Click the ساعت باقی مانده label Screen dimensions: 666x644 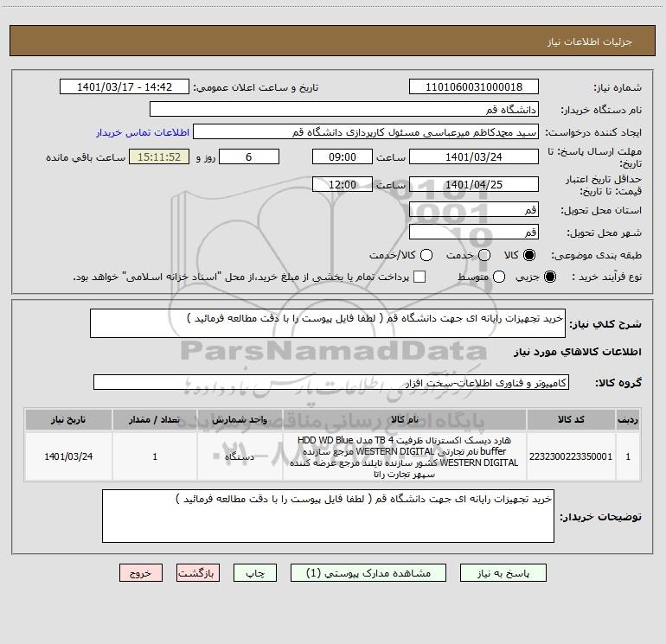(x=86, y=157)
